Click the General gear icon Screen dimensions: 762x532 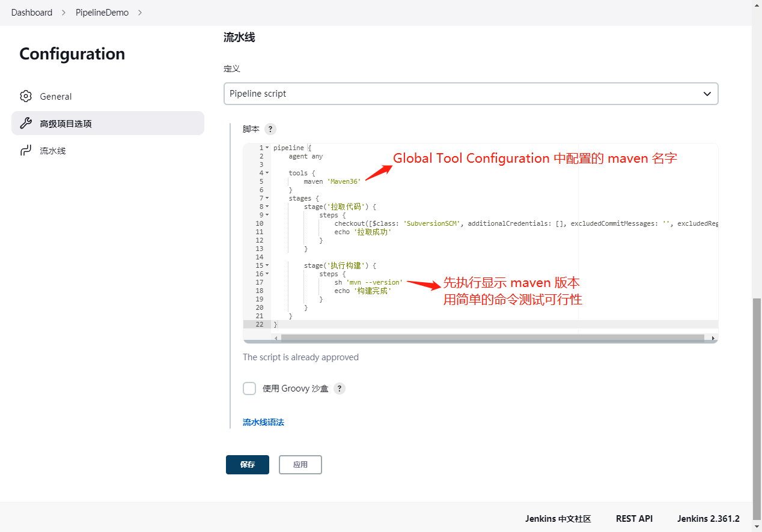tap(25, 96)
